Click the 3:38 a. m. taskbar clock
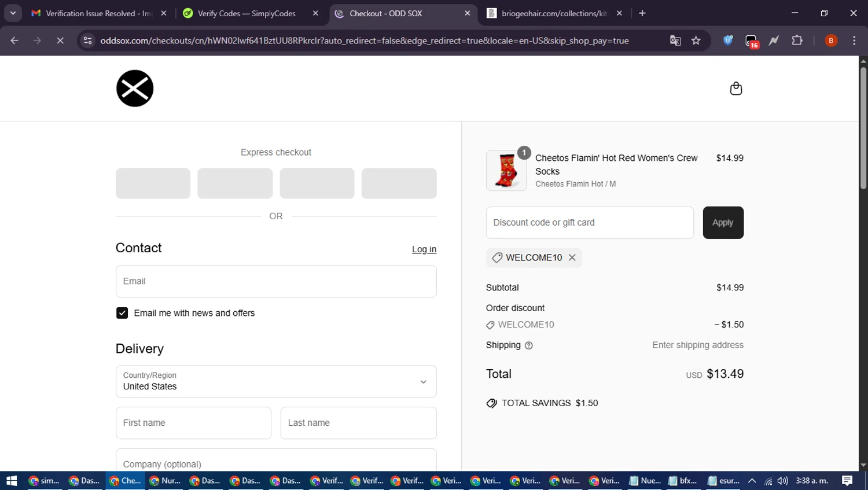868x490 pixels. tap(812, 481)
